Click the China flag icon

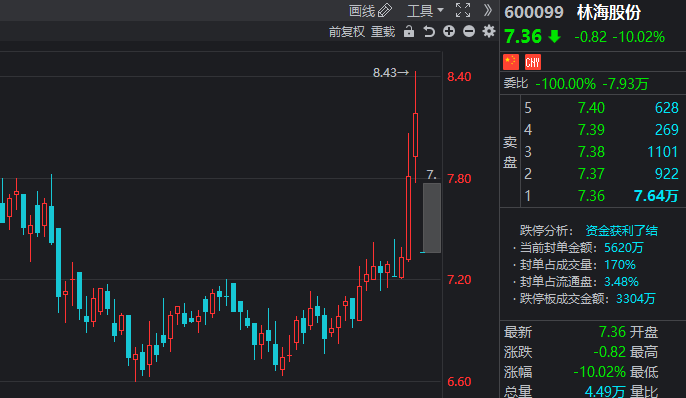pos(511,62)
